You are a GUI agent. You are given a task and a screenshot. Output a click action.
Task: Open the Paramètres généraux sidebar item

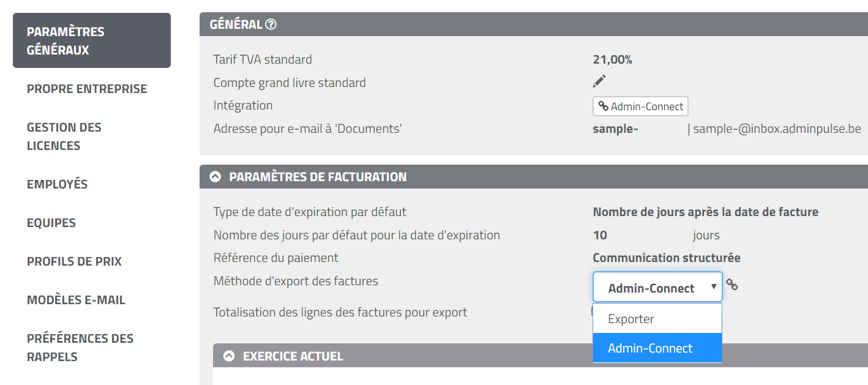click(x=91, y=40)
